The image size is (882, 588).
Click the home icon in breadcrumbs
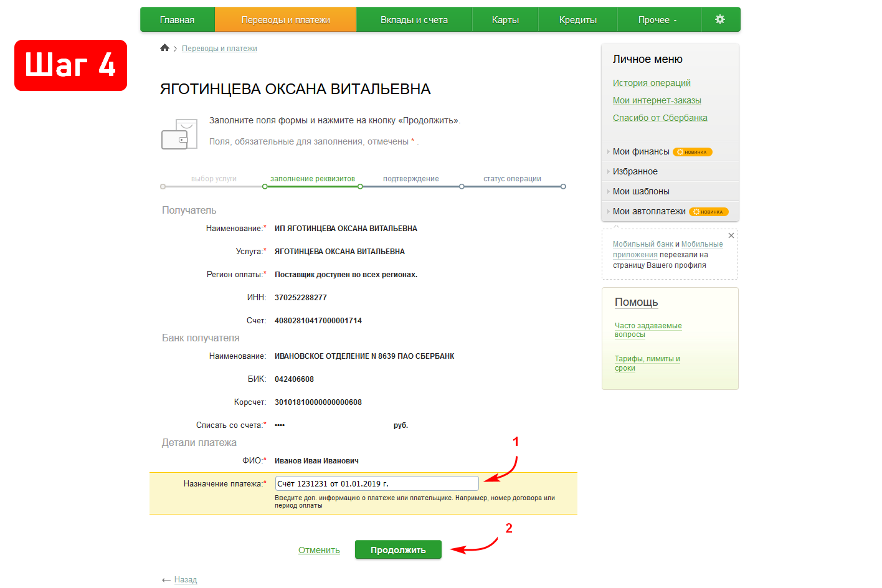[164, 48]
